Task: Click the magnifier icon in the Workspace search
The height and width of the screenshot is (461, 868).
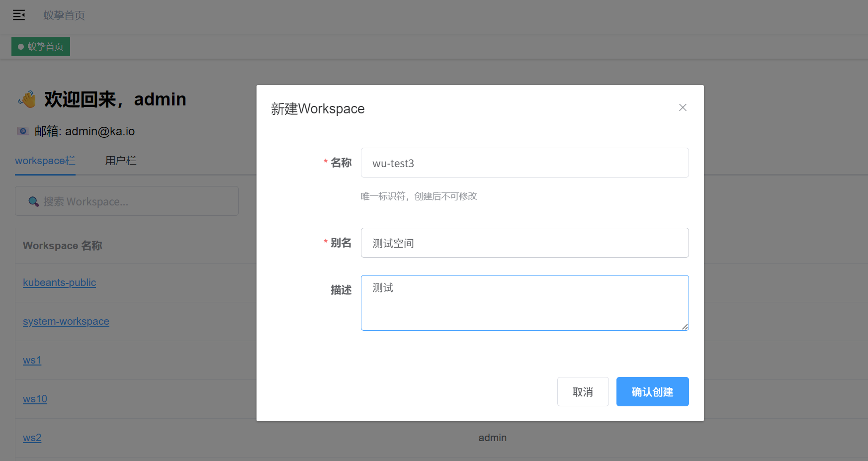Action: (33, 201)
